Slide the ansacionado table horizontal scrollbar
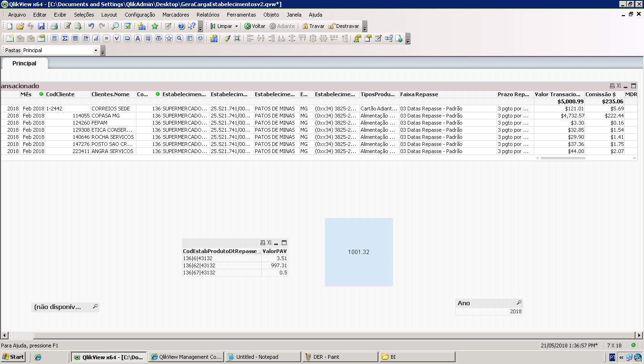Screen dimensions: 644x364 (x=563, y=158)
